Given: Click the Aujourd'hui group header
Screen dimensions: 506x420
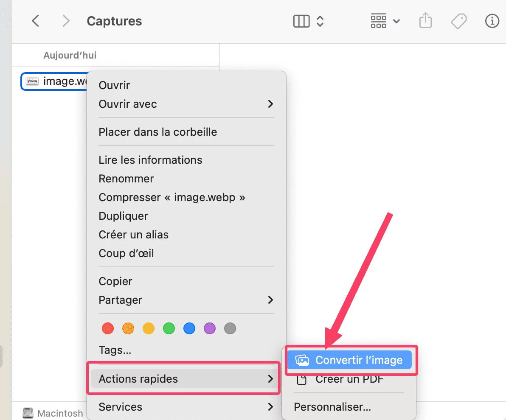Looking at the screenshot, I should tap(70, 55).
